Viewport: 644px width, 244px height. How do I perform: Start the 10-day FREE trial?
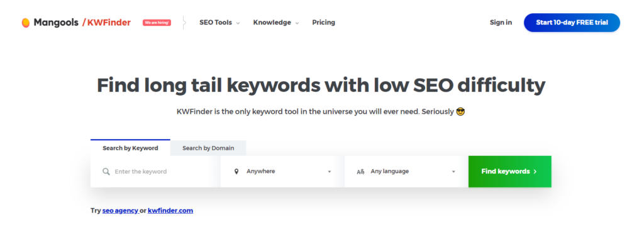tap(572, 23)
